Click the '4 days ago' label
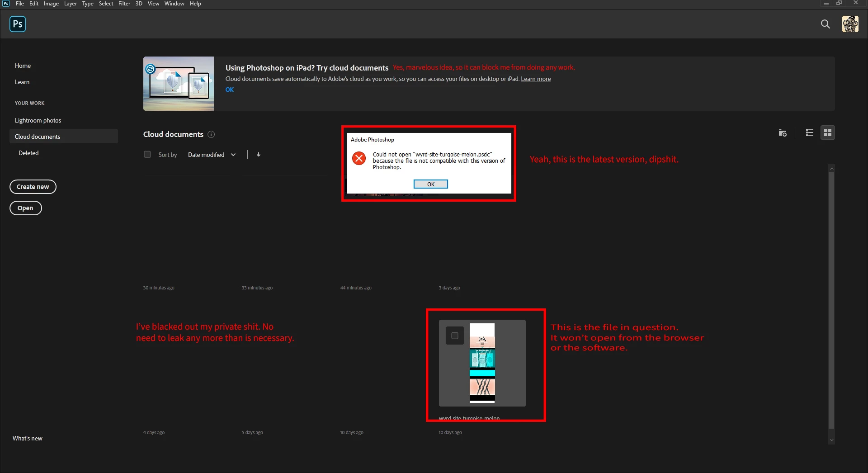868x473 pixels. [154, 432]
